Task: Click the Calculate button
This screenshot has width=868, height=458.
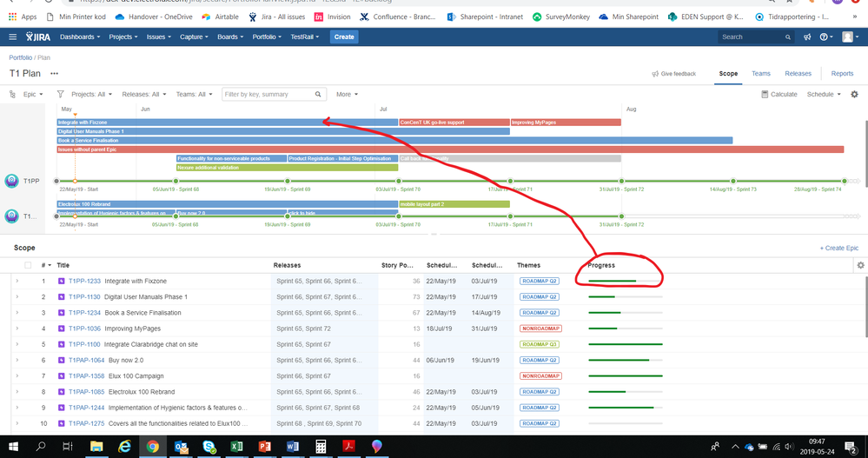Action: tap(779, 94)
